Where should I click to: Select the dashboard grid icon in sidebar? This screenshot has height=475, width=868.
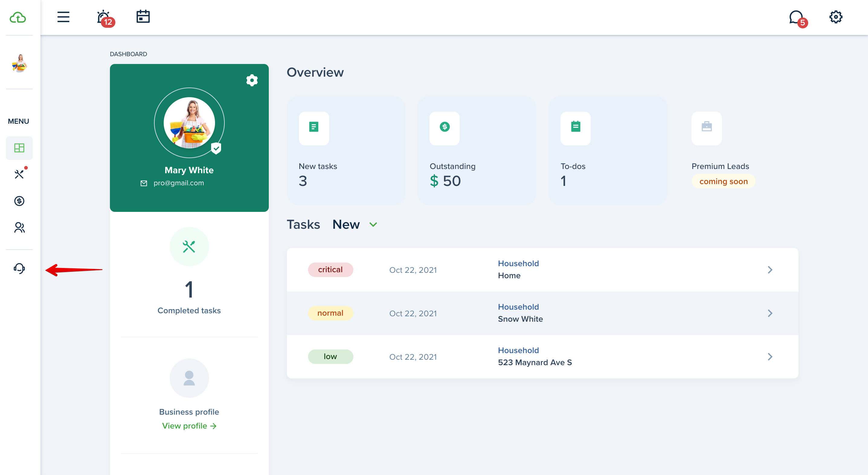pyautogui.click(x=19, y=148)
